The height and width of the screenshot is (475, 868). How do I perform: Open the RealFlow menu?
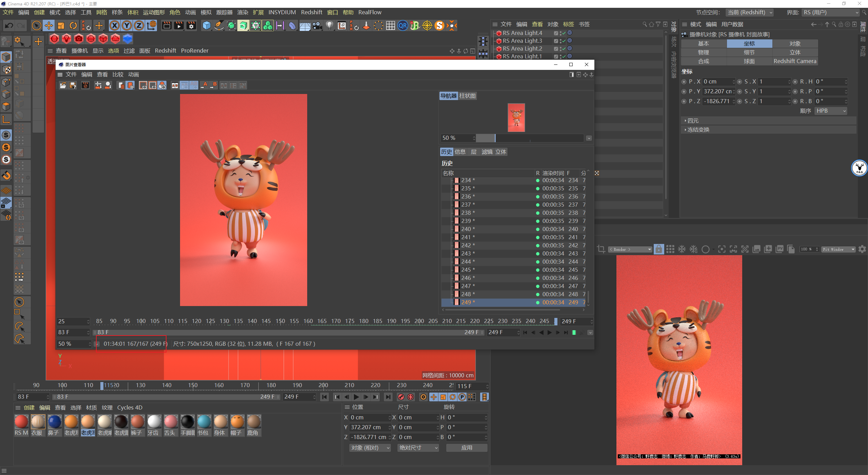[370, 12]
